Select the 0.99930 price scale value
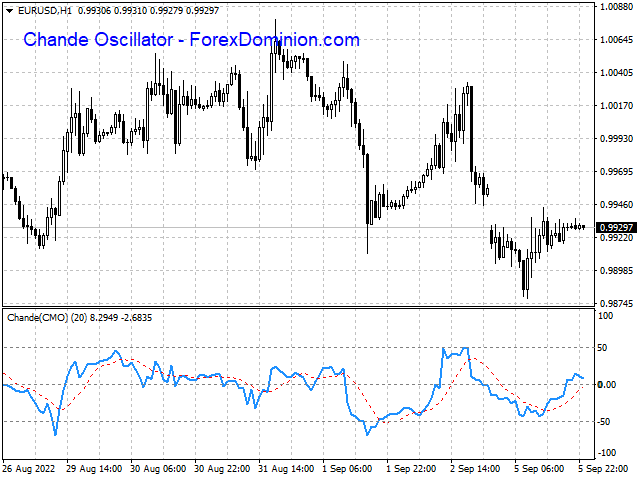The width and height of the screenshot is (640, 480). 616,139
